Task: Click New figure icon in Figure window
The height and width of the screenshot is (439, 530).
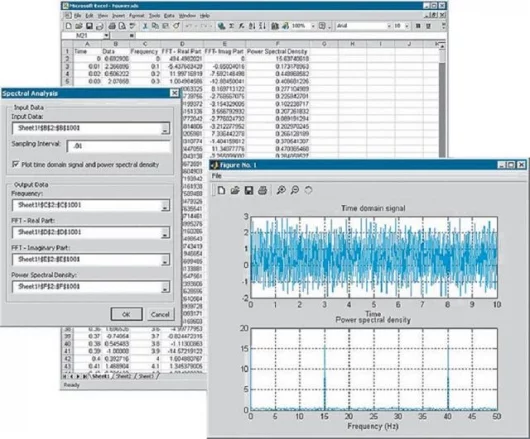Action: click(221, 190)
